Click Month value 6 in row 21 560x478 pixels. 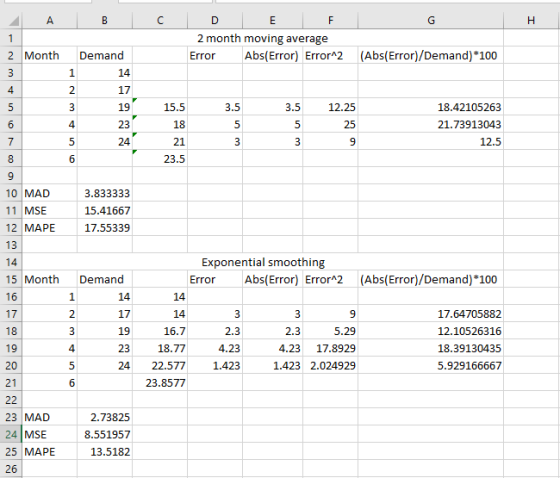point(50,383)
